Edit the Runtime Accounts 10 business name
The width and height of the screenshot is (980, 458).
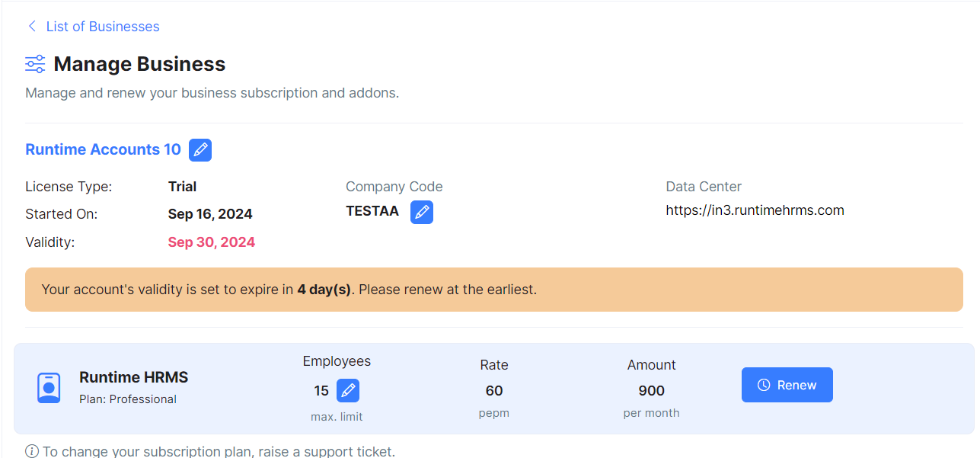point(200,150)
